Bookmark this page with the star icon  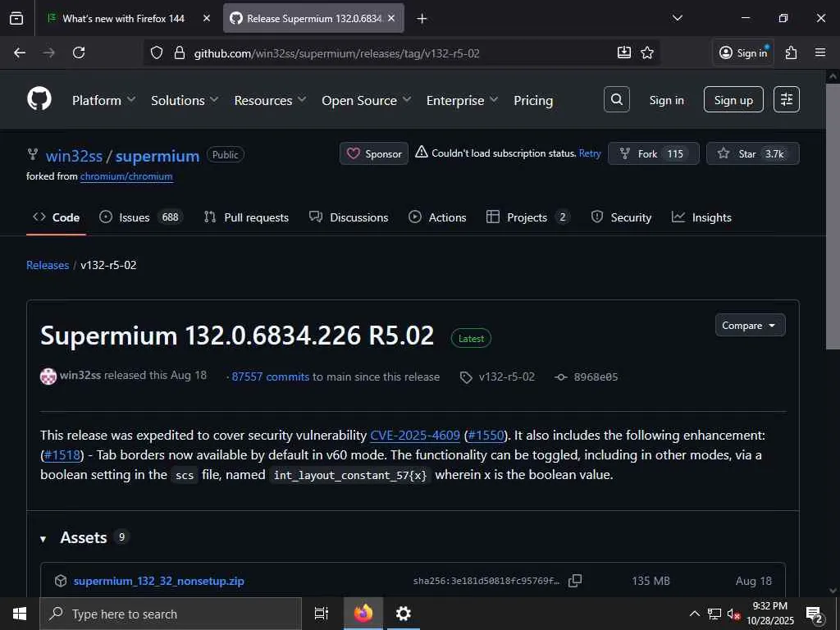tap(647, 52)
